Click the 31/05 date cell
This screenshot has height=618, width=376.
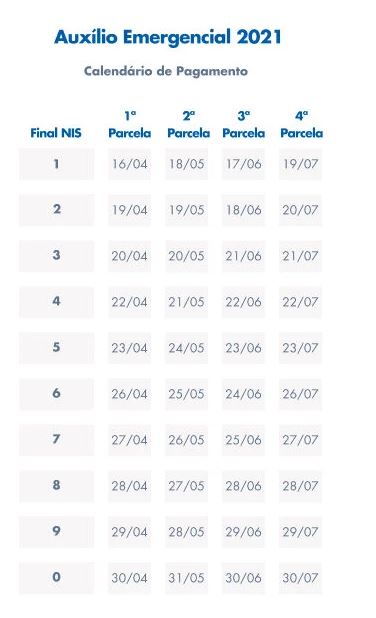[186, 578]
